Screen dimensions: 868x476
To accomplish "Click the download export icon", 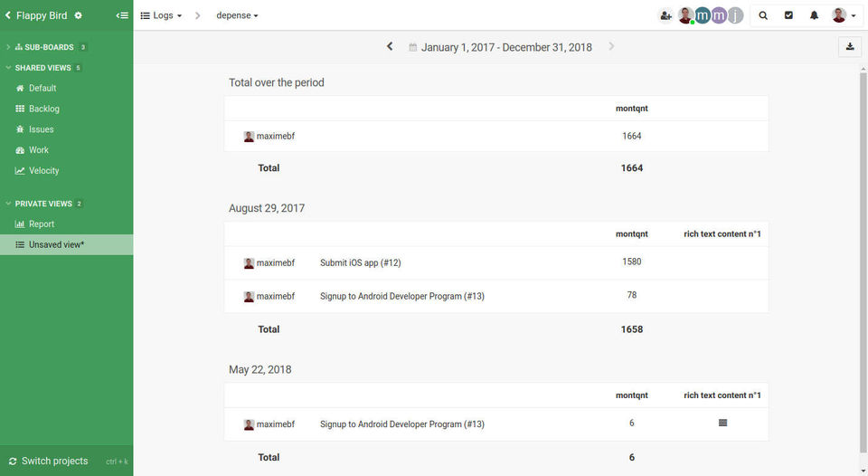I will pyautogui.click(x=850, y=46).
